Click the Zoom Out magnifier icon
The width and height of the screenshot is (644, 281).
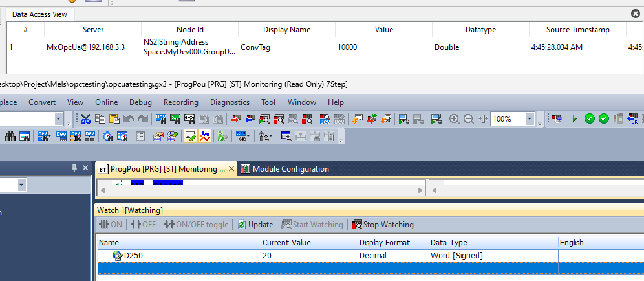(468, 119)
